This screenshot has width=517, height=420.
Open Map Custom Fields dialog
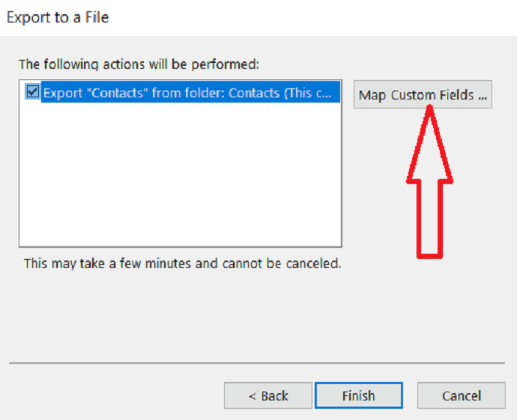(423, 95)
